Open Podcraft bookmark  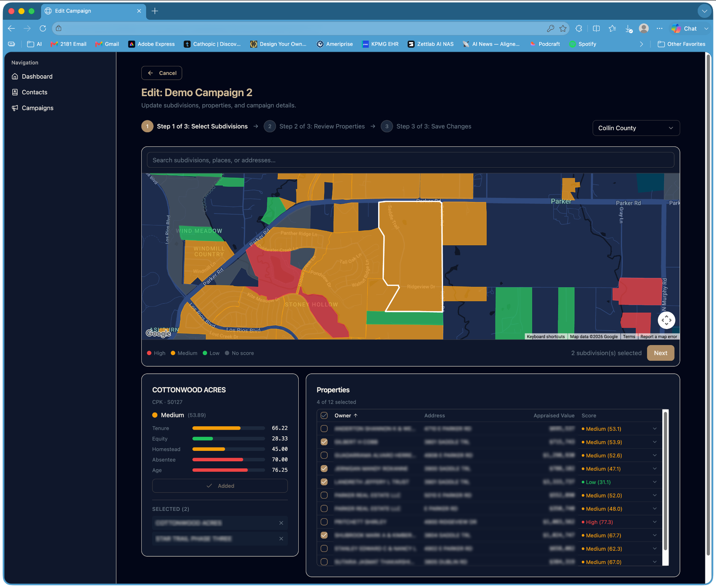point(545,44)
